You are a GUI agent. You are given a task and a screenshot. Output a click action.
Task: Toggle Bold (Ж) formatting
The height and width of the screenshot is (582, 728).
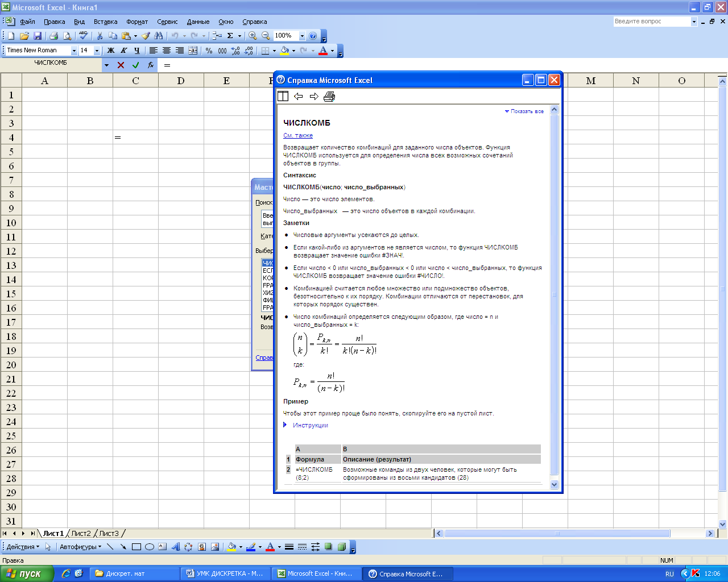tap(111, 51)
